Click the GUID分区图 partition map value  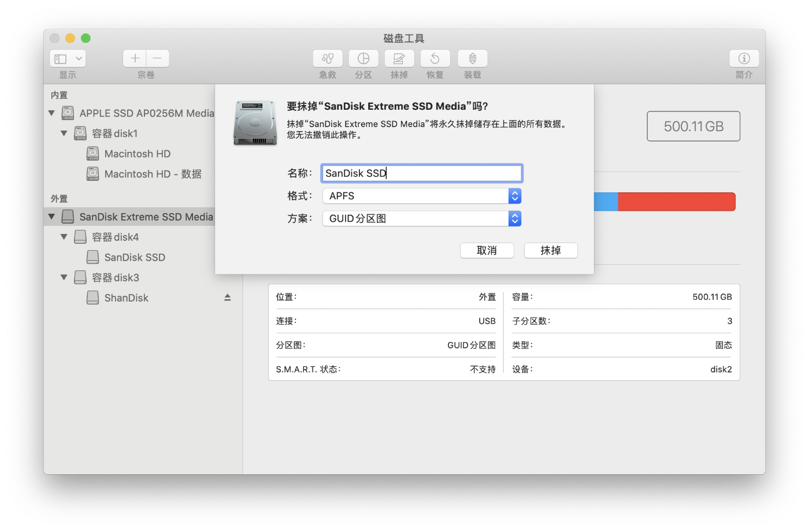pos(472,345)
